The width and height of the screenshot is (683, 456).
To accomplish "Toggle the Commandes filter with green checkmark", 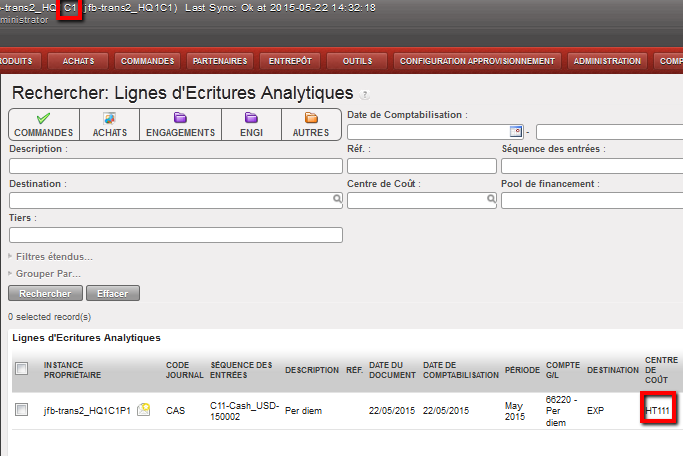I will pyautogui.click(x=43, y=124).
